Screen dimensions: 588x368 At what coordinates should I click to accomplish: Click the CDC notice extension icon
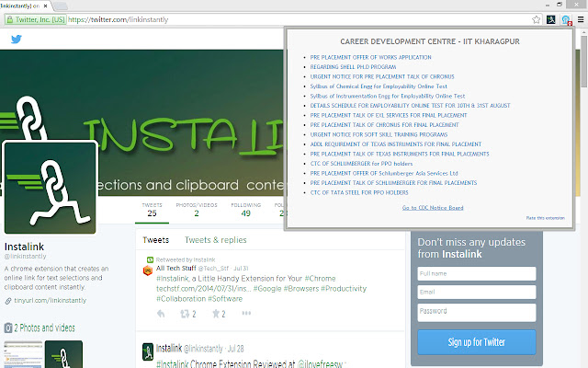[x=565, y=18]
